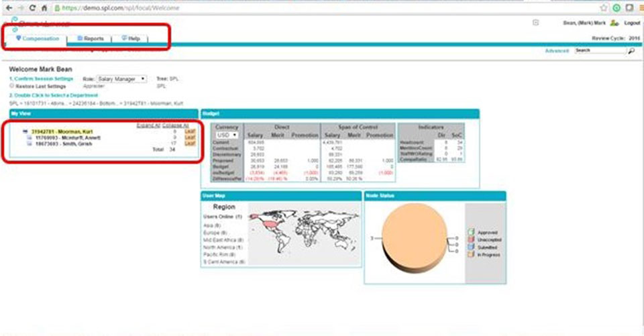Viewport: 644px width, 336px height.
Task: Click the Leaf link for Smith, Girish
Action: [190, 144]
